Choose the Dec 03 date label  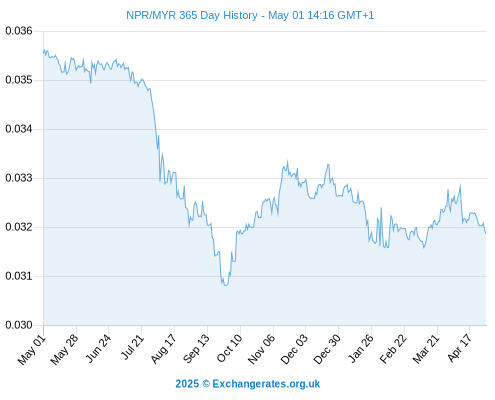294,349
